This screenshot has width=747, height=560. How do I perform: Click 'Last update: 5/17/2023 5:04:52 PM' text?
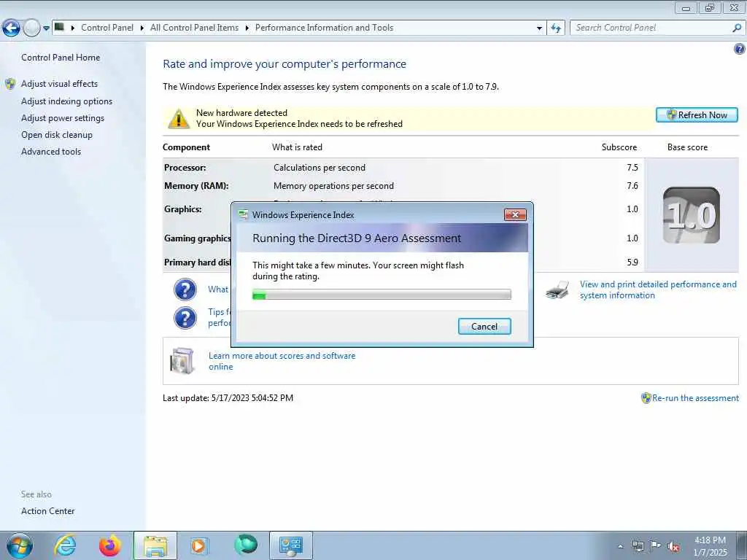tap(228, 398)
